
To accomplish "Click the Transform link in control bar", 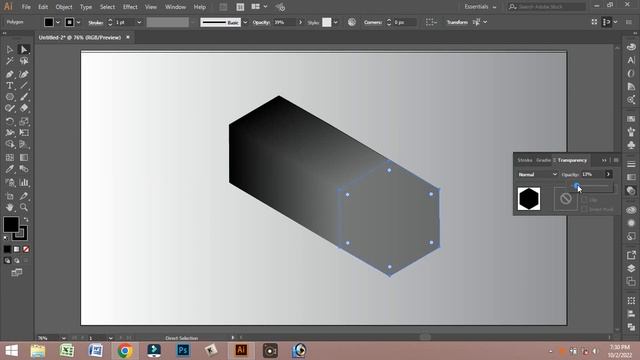I will (x=457, y=22).
